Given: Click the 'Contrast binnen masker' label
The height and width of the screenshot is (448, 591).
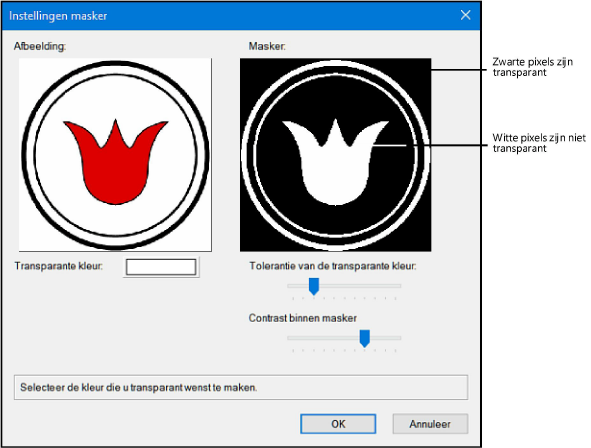Looking at the screenshot, I should point(303,318).
